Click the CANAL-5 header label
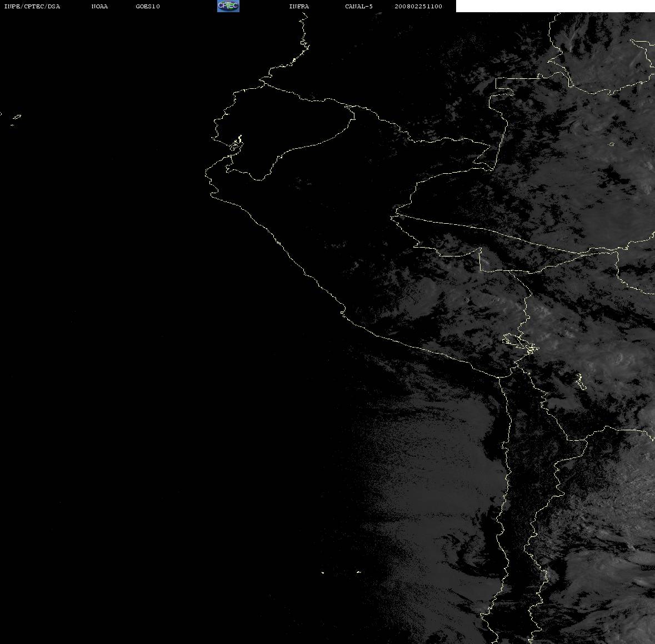The height and width of the screenshot is (644, 655). tap(359, 6)
